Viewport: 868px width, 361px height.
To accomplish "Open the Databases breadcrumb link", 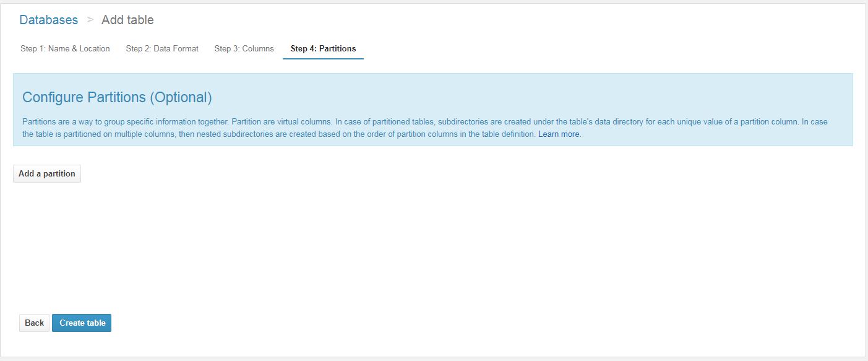I will pyautogui.click(x=48, y=20).
